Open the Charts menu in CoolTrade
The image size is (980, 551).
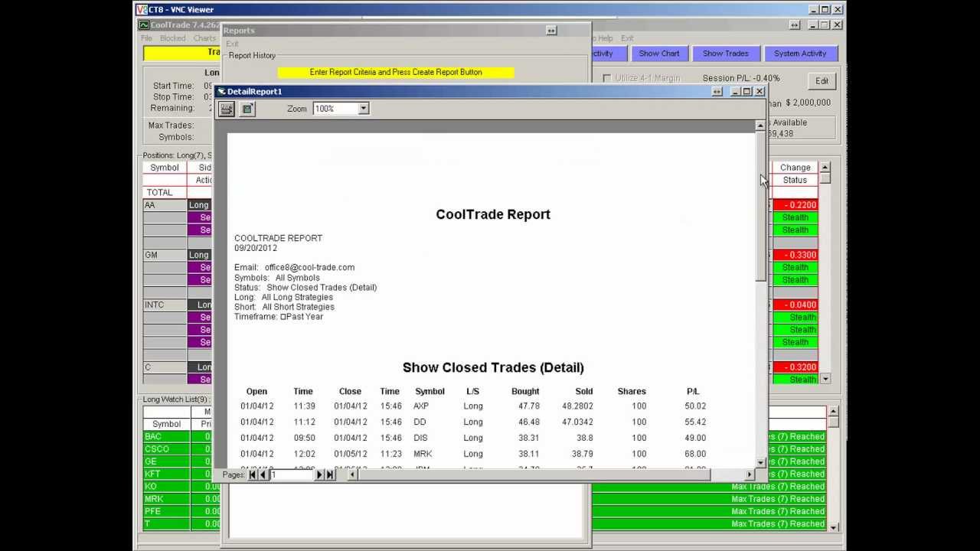pyautogui.click(x=204, y=38)
